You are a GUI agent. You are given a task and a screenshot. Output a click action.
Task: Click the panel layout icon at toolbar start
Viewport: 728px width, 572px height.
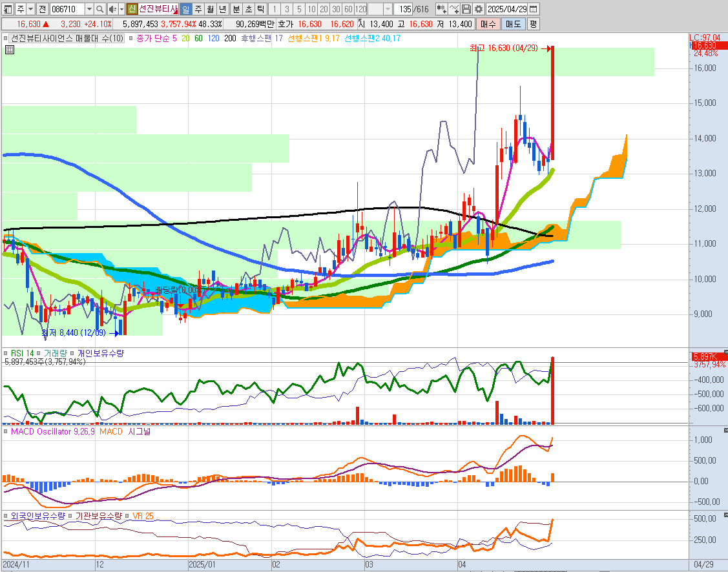point(8,9)
